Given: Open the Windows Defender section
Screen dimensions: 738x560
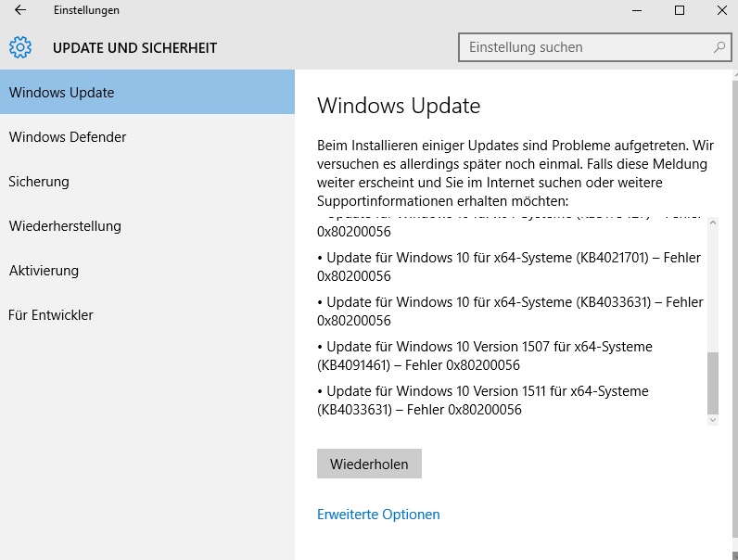Looking at the screenshot, I should (147, 137).
